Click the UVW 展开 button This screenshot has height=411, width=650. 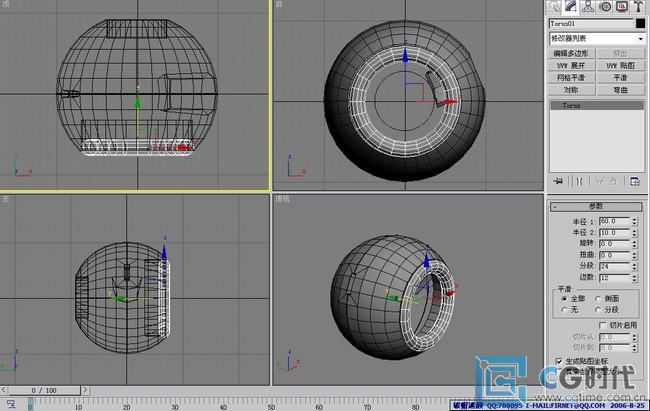pos(571,66)
